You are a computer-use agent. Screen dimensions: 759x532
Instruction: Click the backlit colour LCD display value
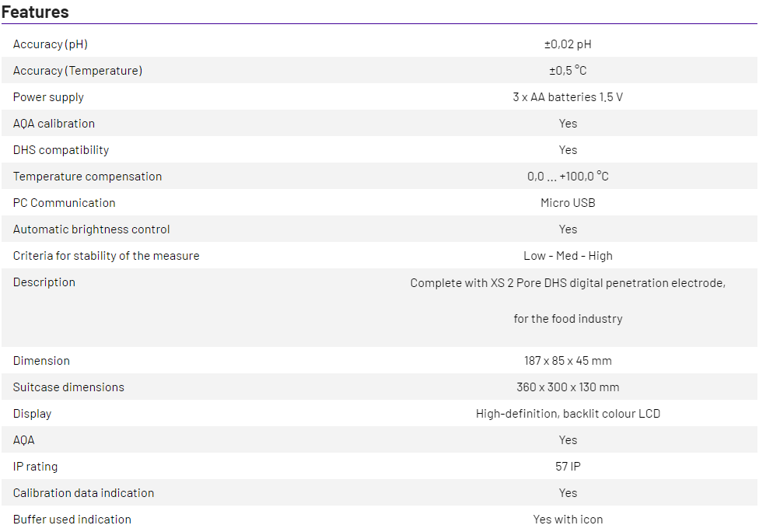(x=568, y=414)
